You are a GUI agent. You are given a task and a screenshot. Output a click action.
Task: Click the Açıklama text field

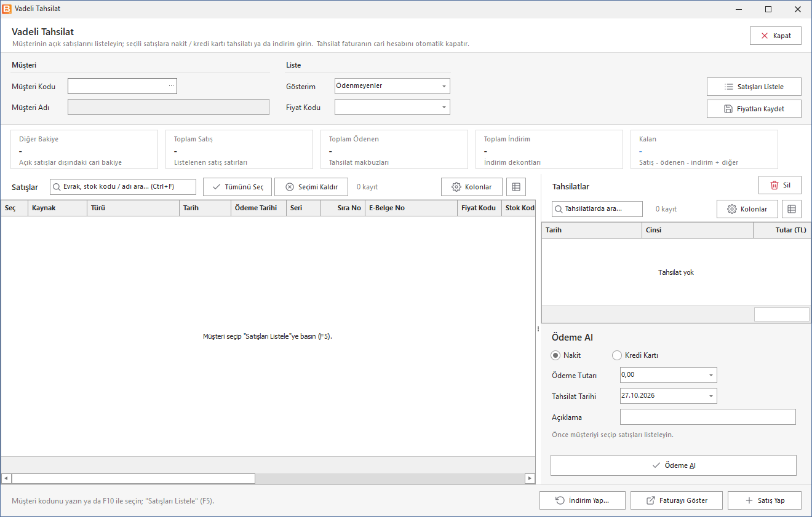[x=708, y=417]
